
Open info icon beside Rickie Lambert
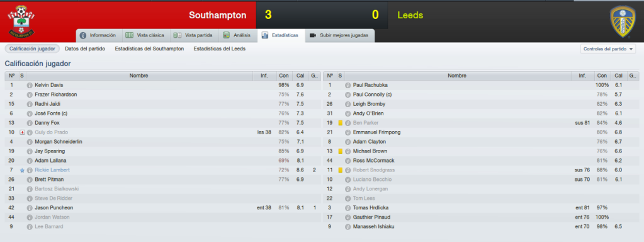(x=30, y=170)
